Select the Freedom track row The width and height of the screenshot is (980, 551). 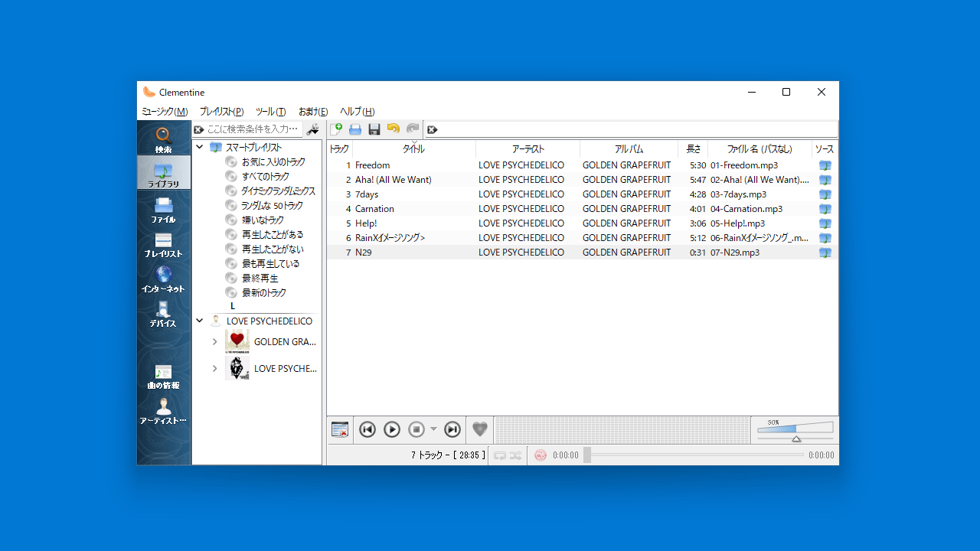click(x=582, y=165)
